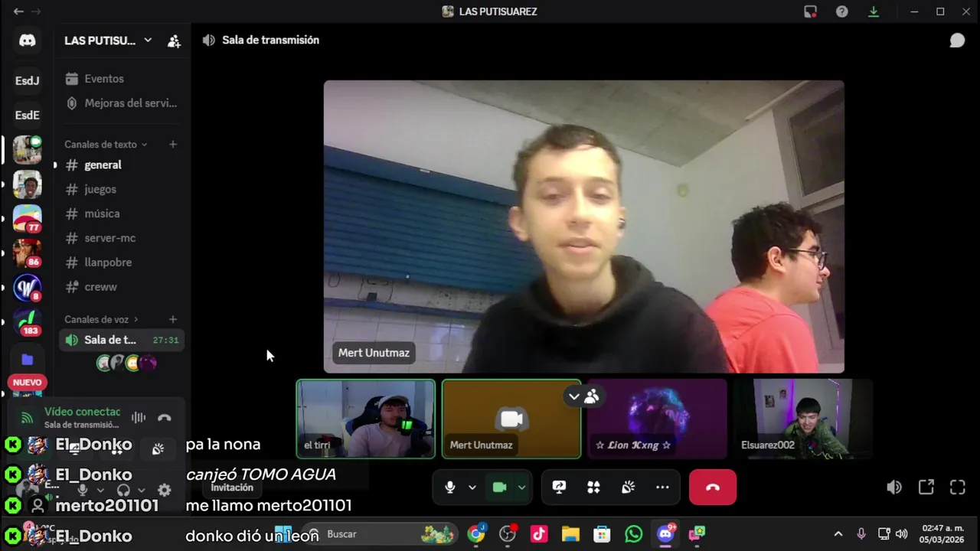The height and width of the screenshot is (551, 980).
Task: Collapse Canales de texto category
Action: [x=106, y=144]
